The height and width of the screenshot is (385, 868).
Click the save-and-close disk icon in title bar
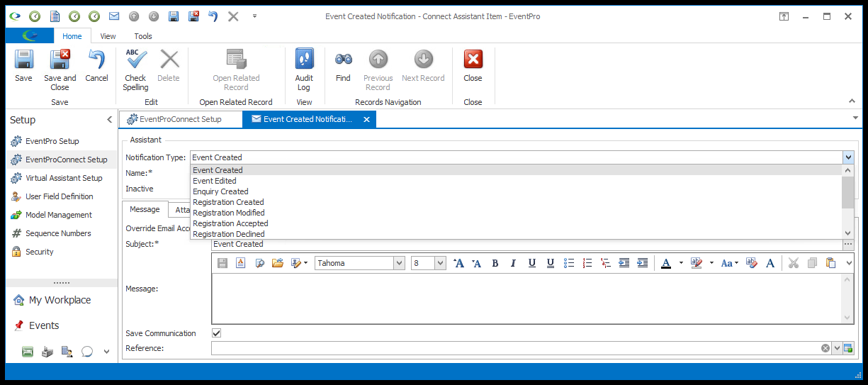pyautogui.click(x=193, y=16)
